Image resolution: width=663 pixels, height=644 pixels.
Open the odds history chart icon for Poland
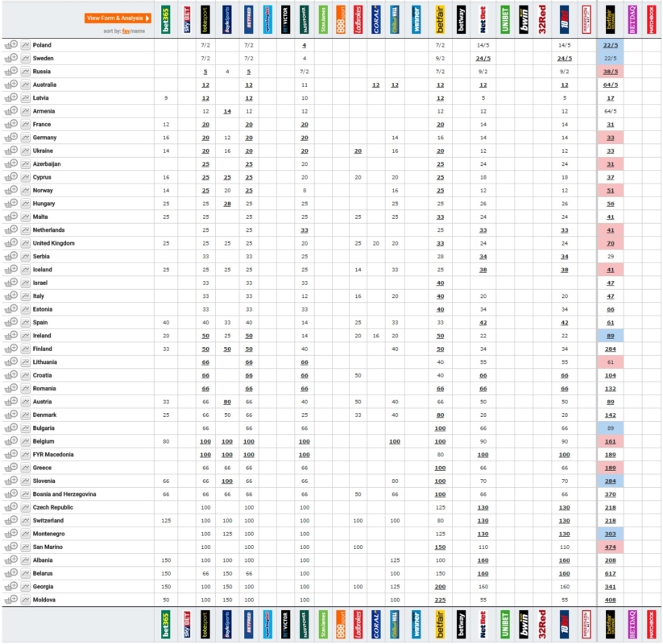point(25,45)
